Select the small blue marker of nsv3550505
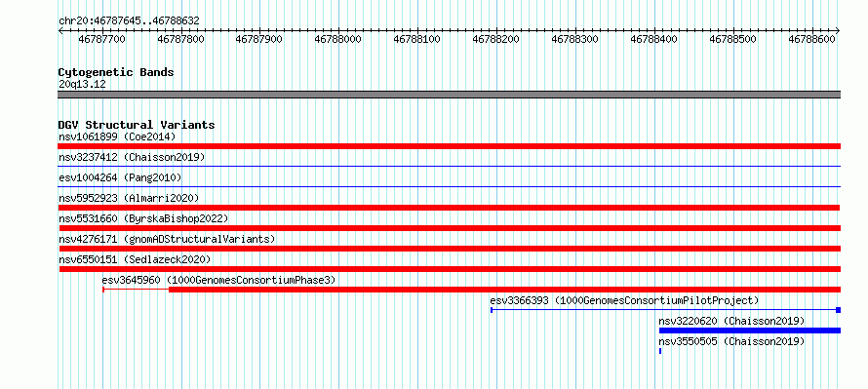 [660, 351]
